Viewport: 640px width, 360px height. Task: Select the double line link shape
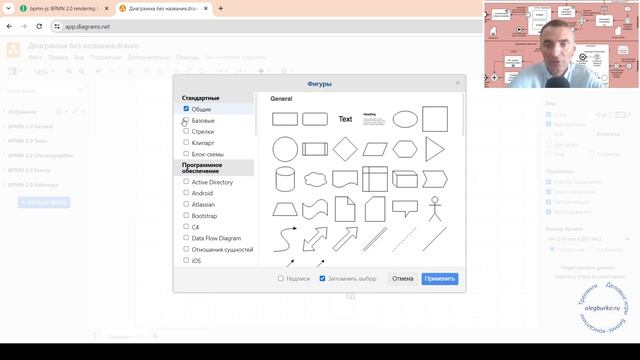[x=375, y=240]
